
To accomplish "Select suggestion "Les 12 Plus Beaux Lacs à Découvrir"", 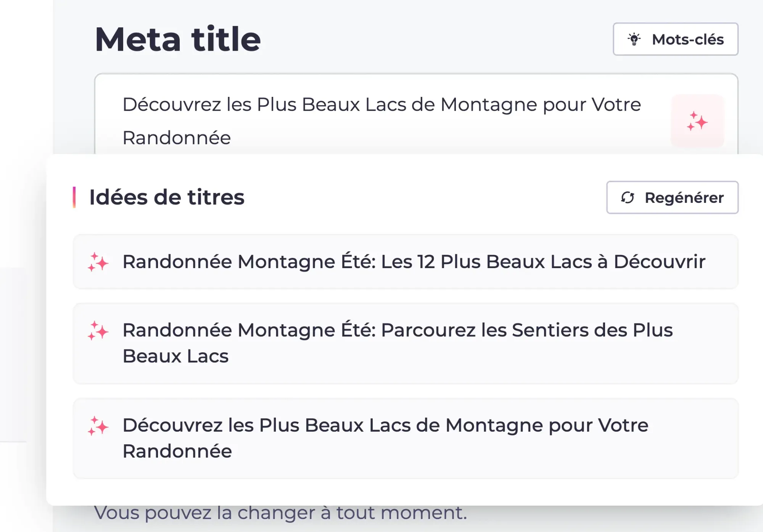I will coord(414,262).
